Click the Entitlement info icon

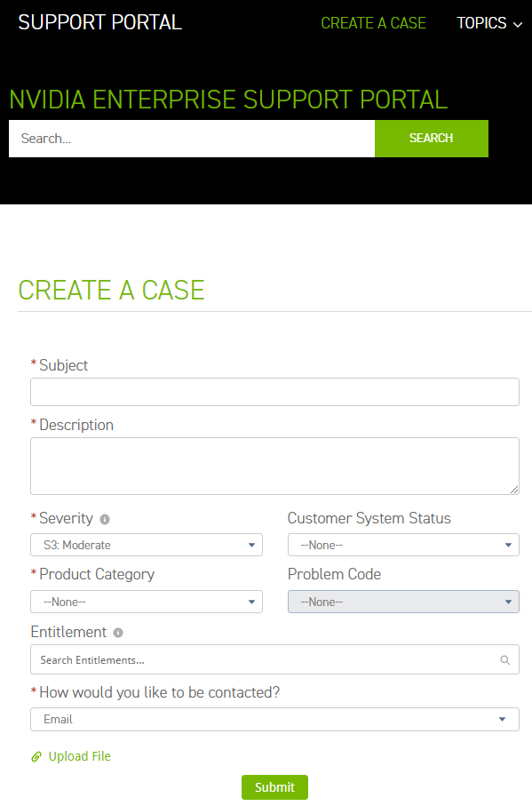118,633
